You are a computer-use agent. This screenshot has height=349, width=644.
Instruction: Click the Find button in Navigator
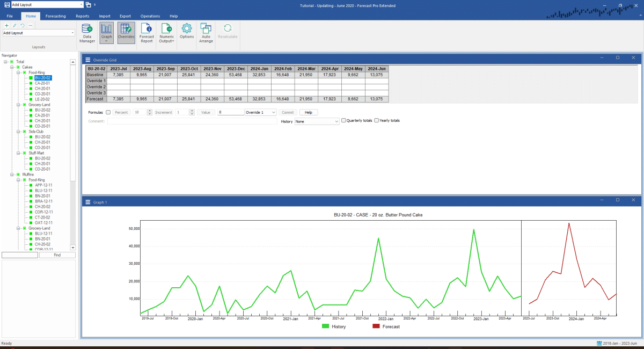coord(57,255)
